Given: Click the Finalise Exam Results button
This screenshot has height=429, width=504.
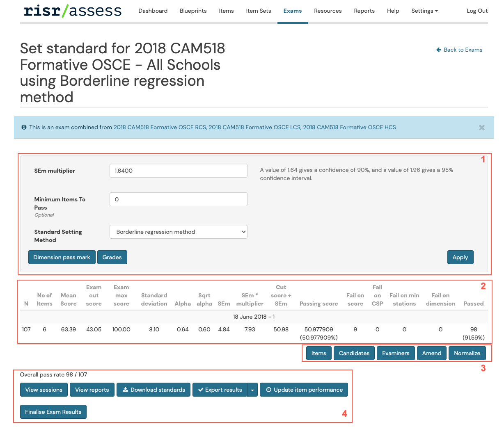Looking at the screenshot, I should click(x=53, y=411).
